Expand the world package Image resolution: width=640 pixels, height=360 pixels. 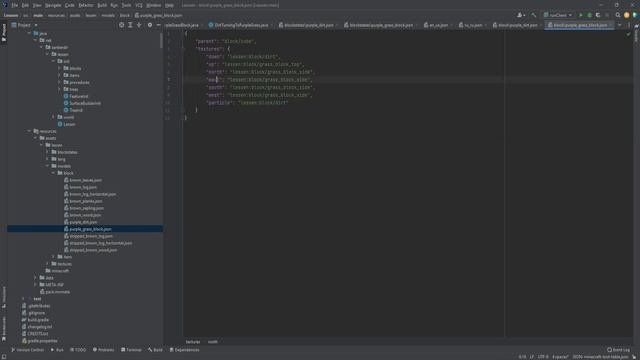click(x=53, y=117)
